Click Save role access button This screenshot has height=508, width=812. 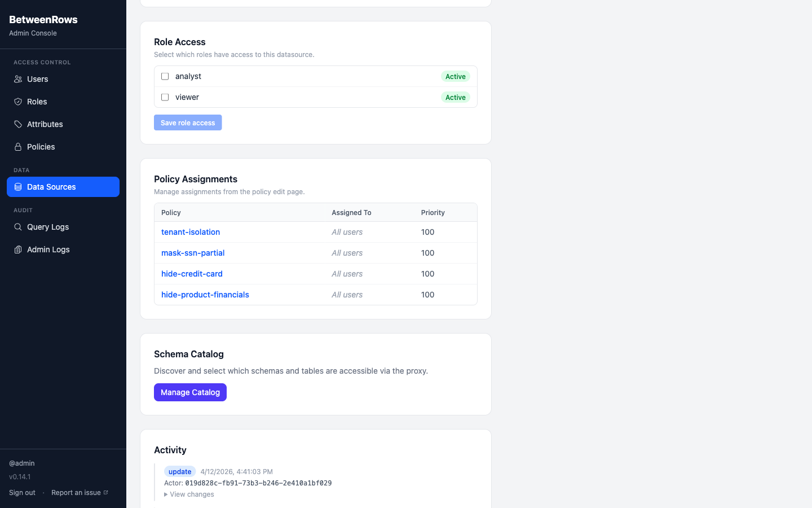click(x=188, y=122)
